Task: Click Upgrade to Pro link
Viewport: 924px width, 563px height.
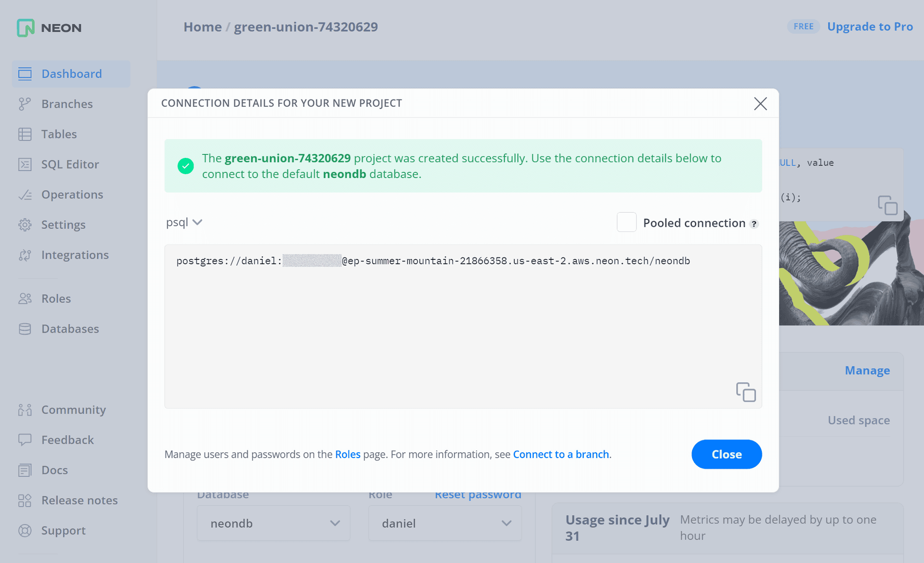Action: [x=870, y=26]
